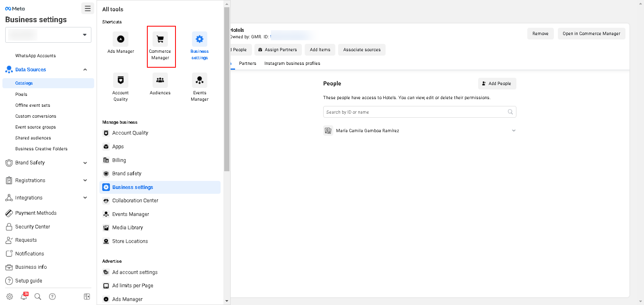Viewport: 644px width, 305px height.
Task: Click the search magnifier in bottom bar
Action: coord(38,297)
